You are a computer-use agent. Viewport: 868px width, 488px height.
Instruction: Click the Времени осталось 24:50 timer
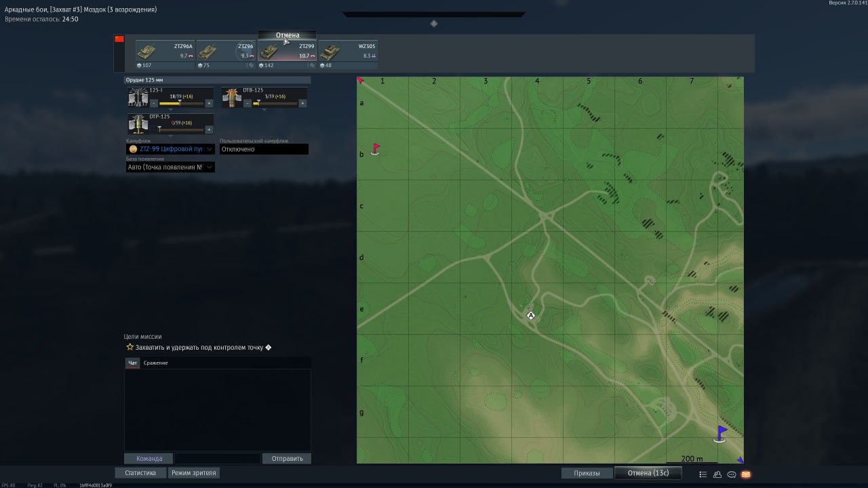41,20
